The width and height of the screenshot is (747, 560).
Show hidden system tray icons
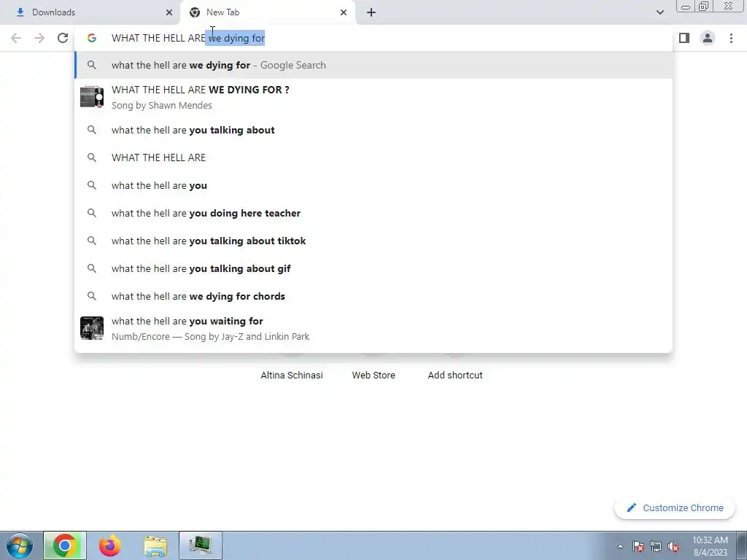tap(620, 546)
